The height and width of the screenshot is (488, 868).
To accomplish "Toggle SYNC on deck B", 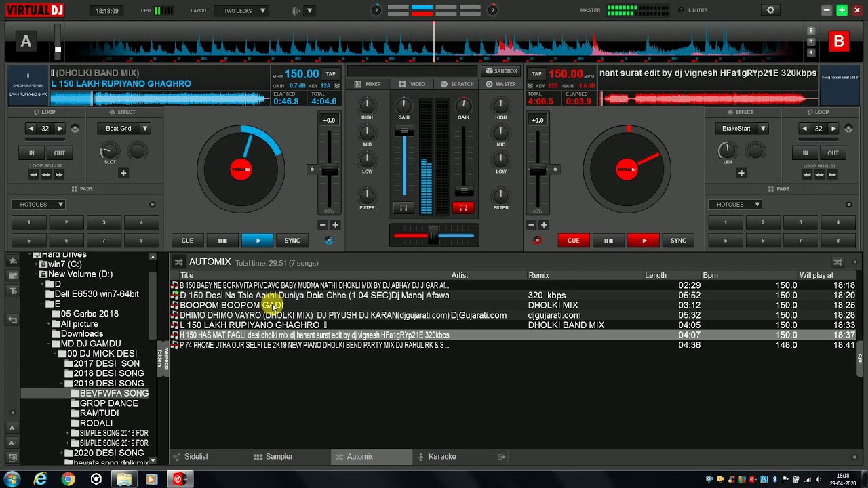I will point(678,241).
